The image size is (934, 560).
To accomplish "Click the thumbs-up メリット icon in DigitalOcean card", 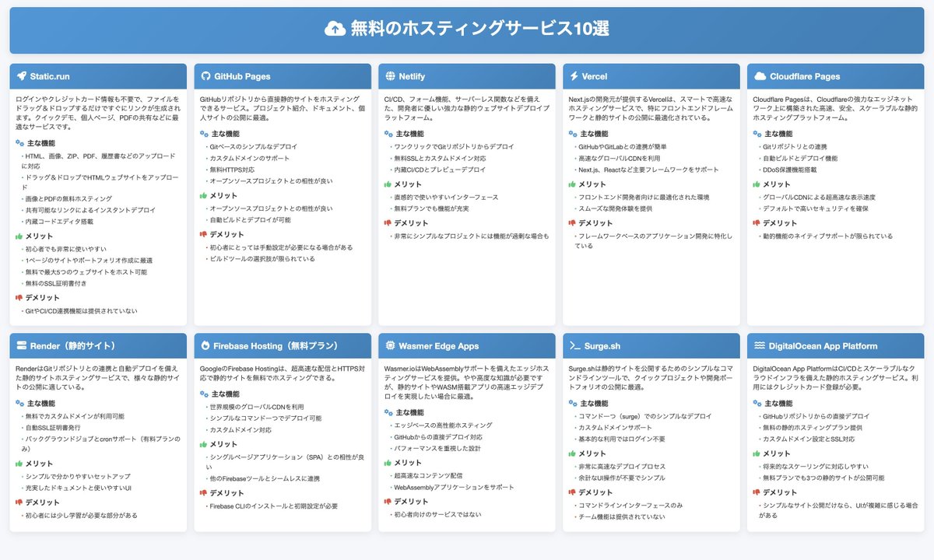I will point(758,453).
